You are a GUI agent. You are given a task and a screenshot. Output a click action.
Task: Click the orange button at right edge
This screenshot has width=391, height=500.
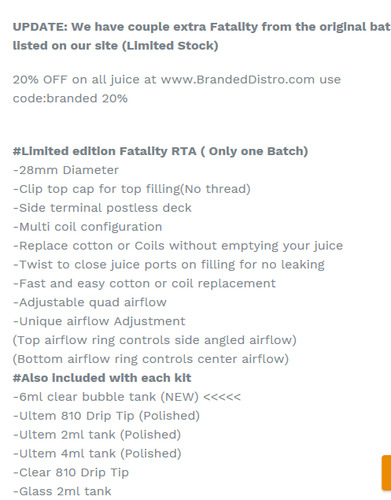[x=387, y=473]
